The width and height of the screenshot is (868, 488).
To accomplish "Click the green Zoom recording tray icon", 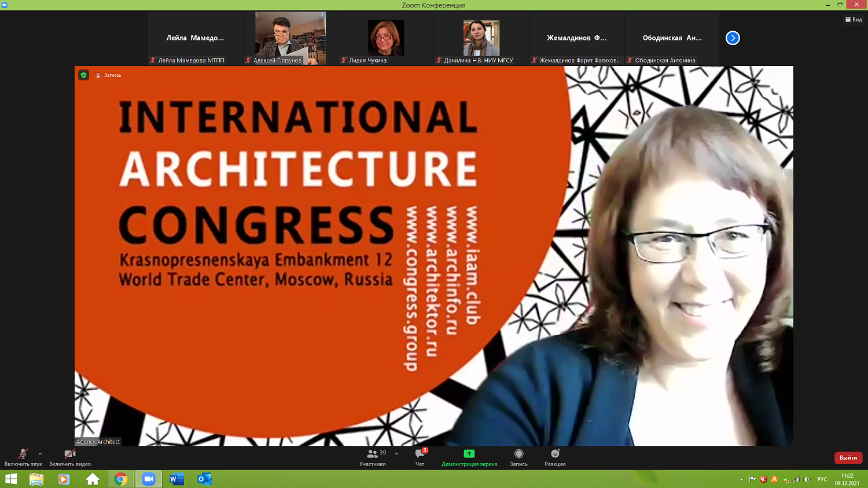I will (786, 480).
